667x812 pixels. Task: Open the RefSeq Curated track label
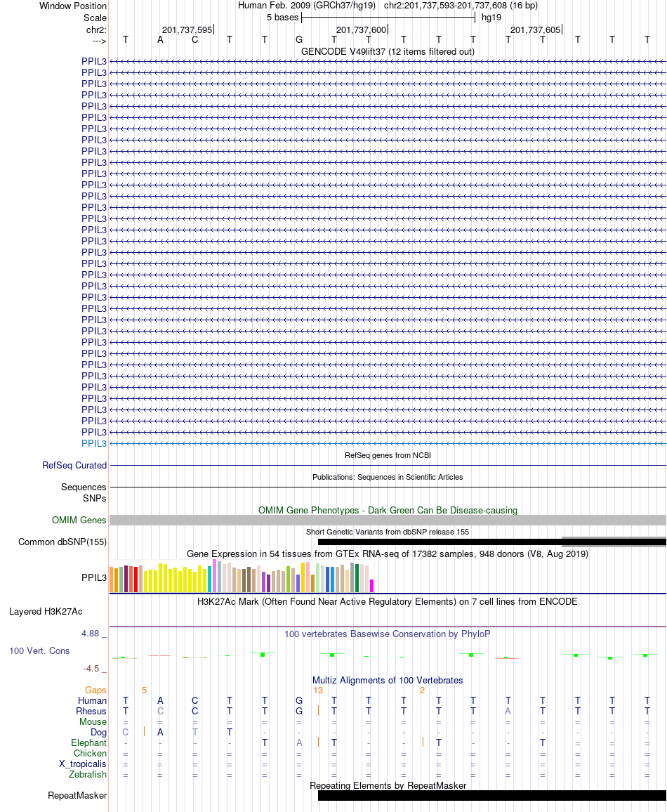(x=74, y=466)
